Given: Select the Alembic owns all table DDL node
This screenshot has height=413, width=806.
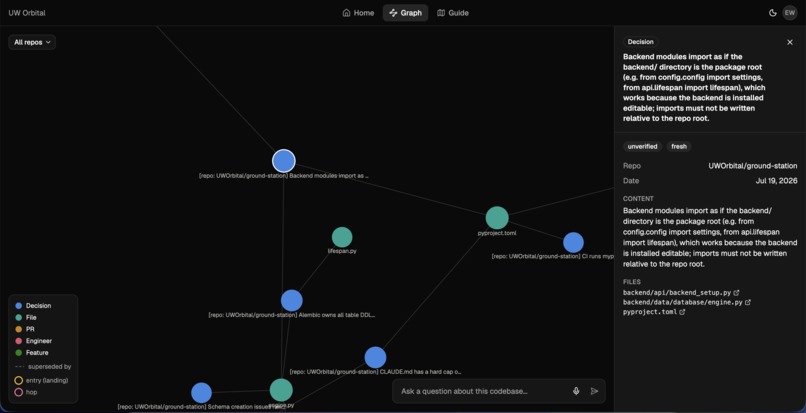Looking at the screenshot, I should coord(291,301).
